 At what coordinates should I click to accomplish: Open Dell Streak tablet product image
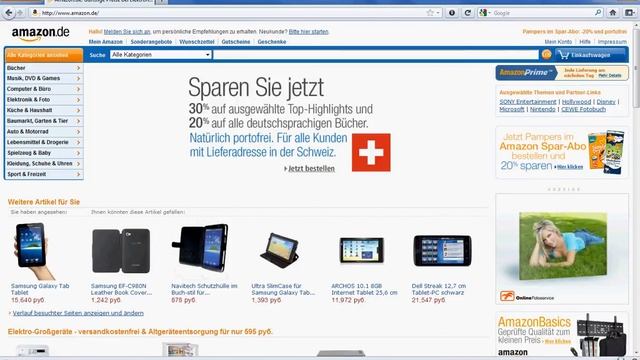442,251
